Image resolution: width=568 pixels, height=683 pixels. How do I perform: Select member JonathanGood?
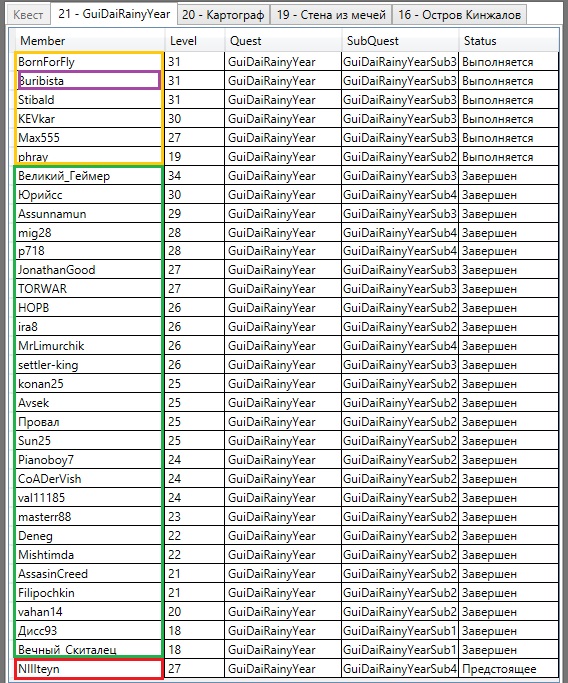(x=89, y=270)
